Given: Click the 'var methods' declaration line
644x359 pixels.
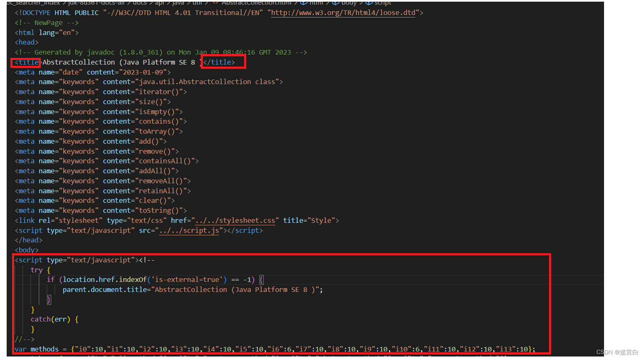Looking at the screenshot, I should (275, 349).
